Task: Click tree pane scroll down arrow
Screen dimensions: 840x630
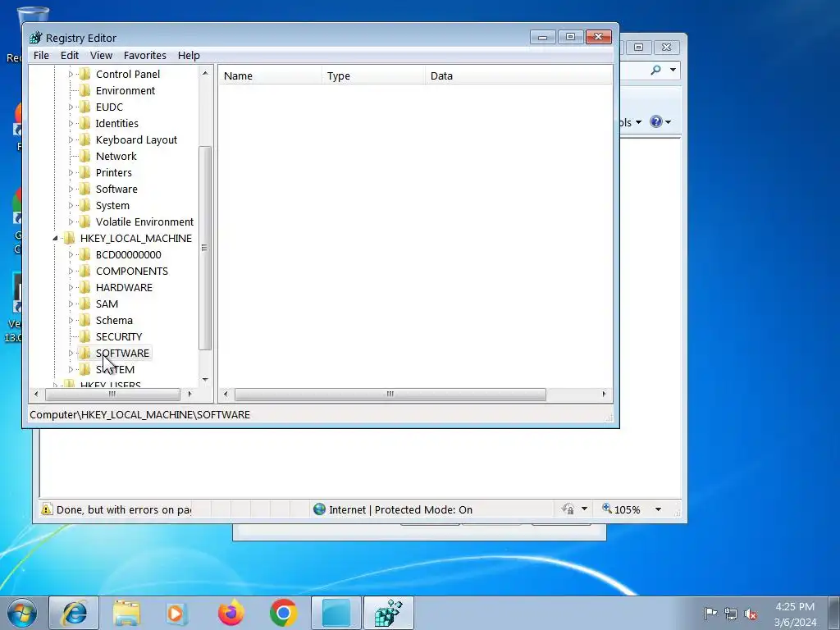Action: point(205,380)
